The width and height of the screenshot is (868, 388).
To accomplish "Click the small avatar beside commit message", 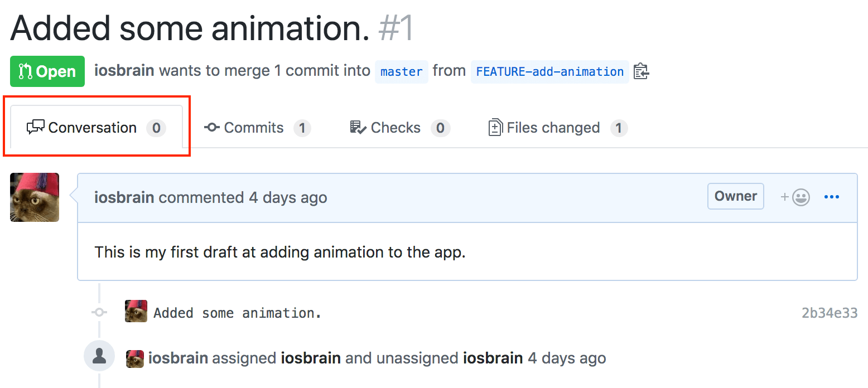I will [x=136, y=312].
